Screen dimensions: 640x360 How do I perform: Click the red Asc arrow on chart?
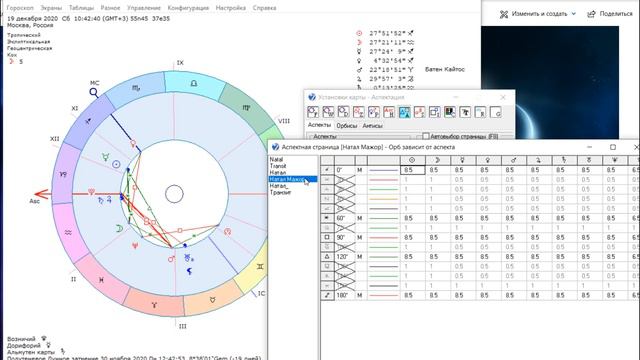click(x=42, y=194)
